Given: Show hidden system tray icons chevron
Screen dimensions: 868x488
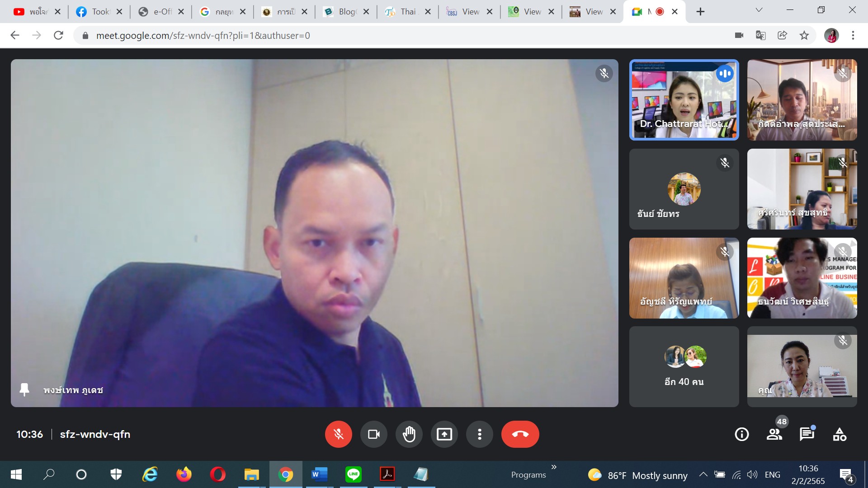Looking at the screenshot, I should click(703, 474).
